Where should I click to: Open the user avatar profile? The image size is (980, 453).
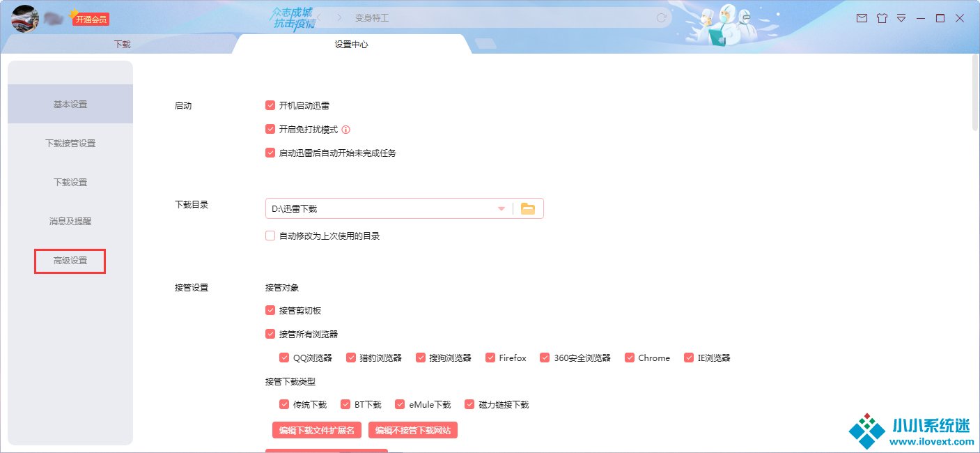[x=25, y=18]
